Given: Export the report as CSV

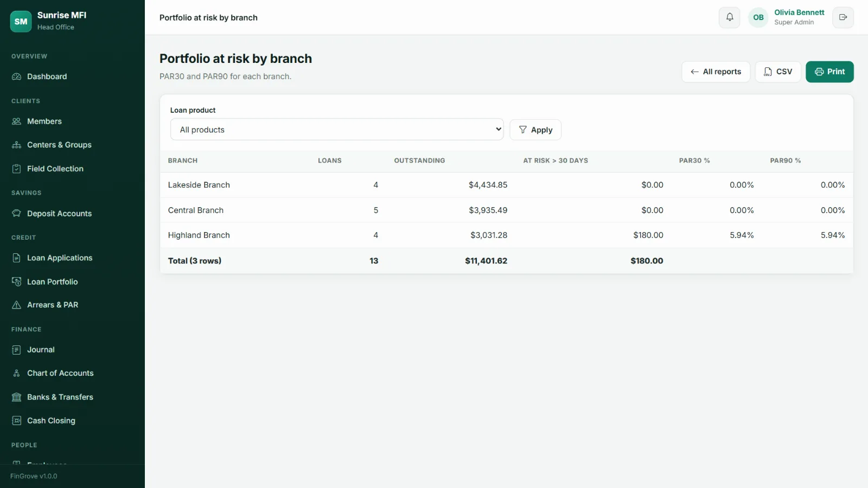Looking at the screenshot, I should coord(778,72).
